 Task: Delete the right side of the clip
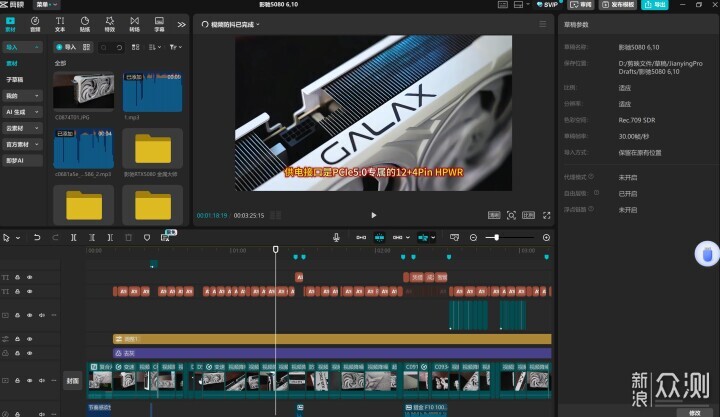110,237
